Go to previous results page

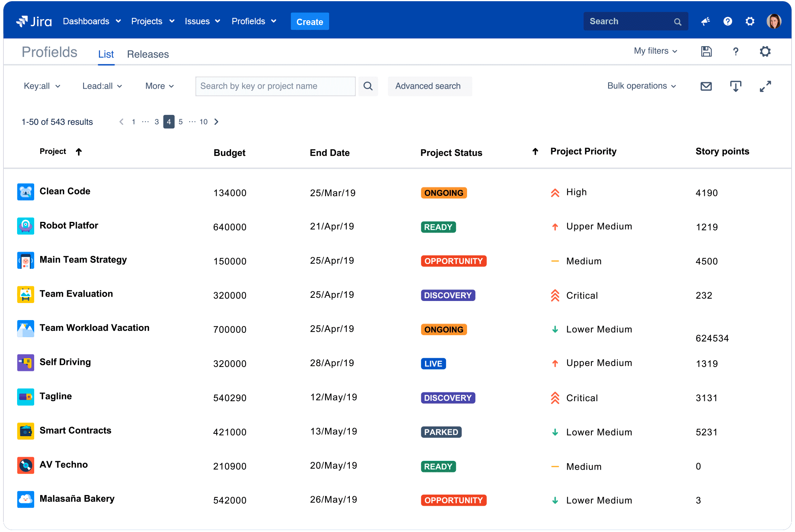coord(121,122)
